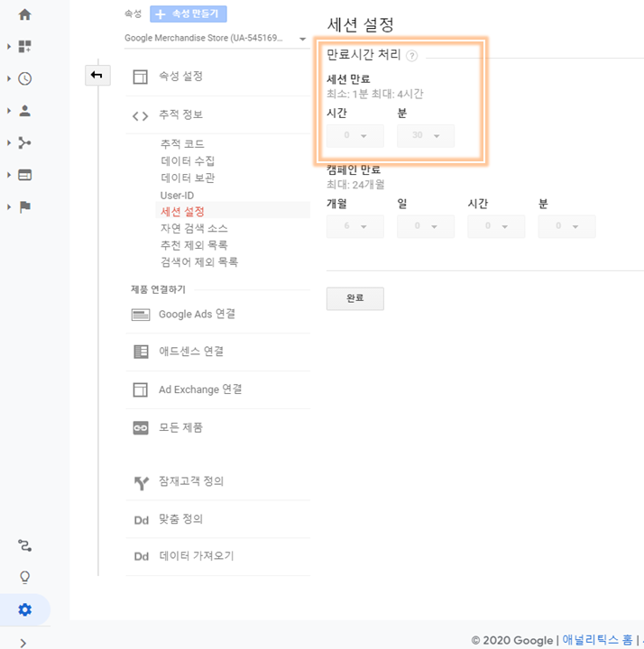Image resolution: width=644 pixels, height=649 pixels.
Task: Open the Admin gear icon
Action: [x=25, y=609]
